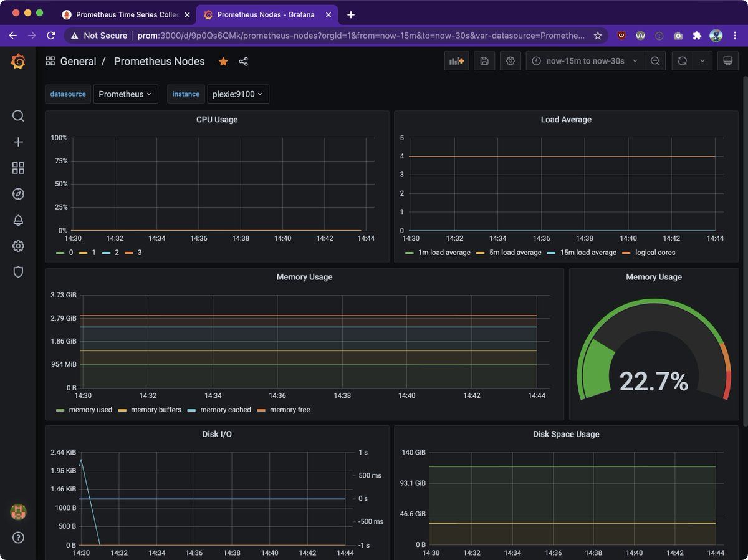Click the General folder breadcrumb
748x560 pixels.
pyautogui.click(x=78, y=61)
